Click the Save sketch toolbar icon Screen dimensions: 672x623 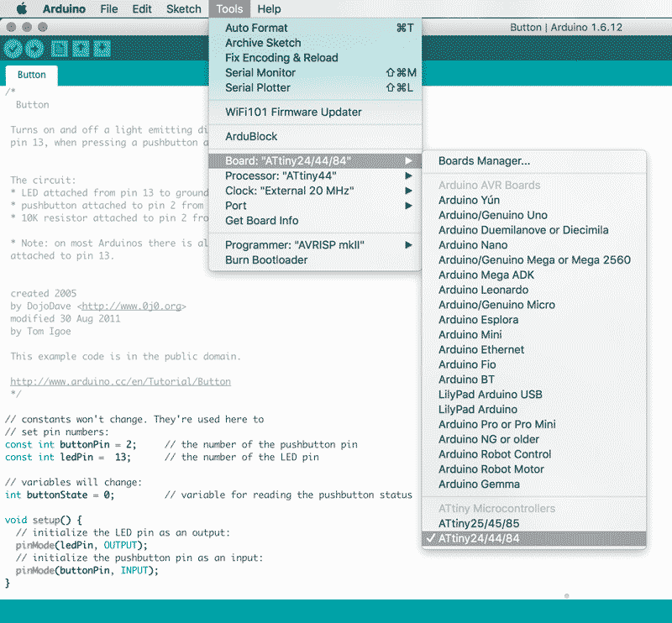click(x=102, y=49)
